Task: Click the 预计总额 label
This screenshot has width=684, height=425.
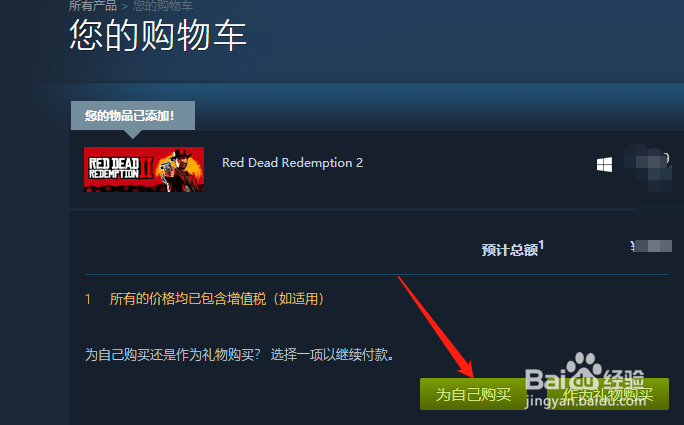Action: pyautogui.click(x=510, y=250)
